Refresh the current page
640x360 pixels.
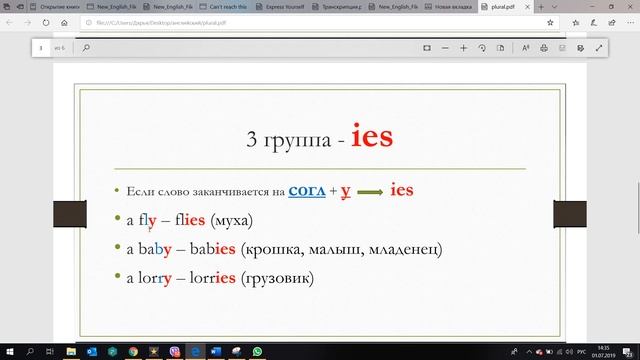click(46, 23)
